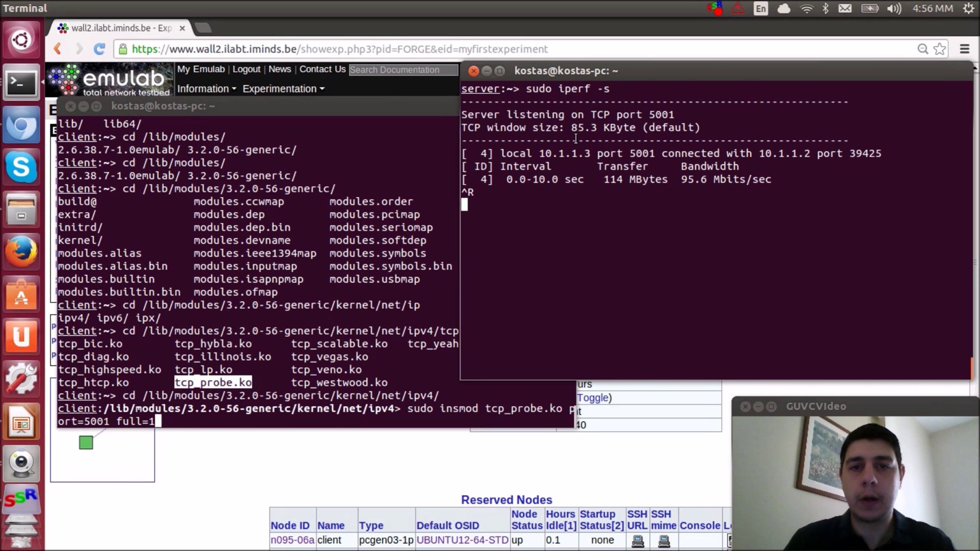Image resolution: width=980 pixels, height=551 pixels.
Task: Click the Logout link
Action: point(246,69)
